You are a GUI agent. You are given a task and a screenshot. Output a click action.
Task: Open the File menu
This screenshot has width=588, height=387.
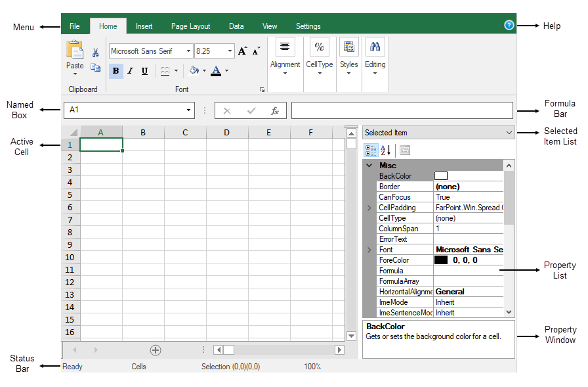pyautogui.click(x=75, y=26)
